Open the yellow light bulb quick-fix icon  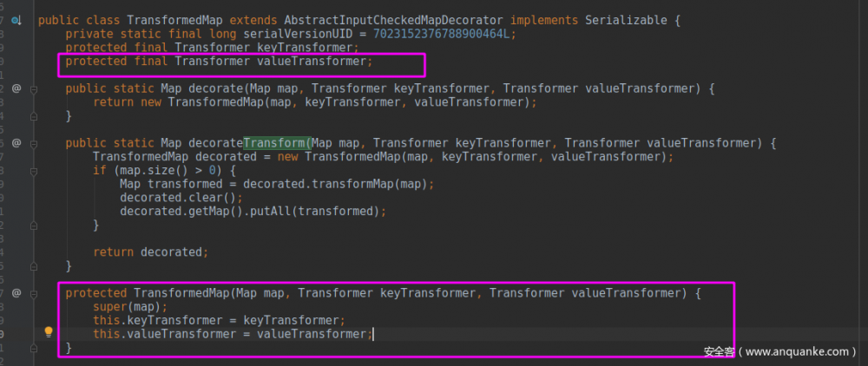[x=49, y=332]
